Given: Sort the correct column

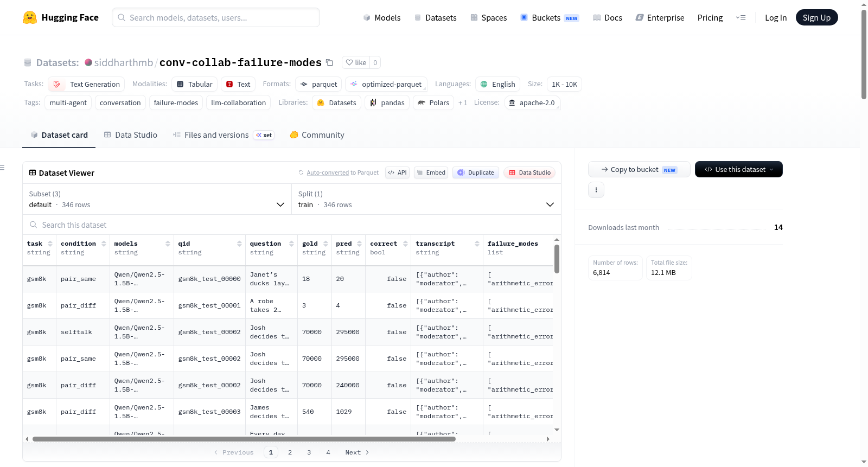Looking at the screenshot, I should coord(405,244).
